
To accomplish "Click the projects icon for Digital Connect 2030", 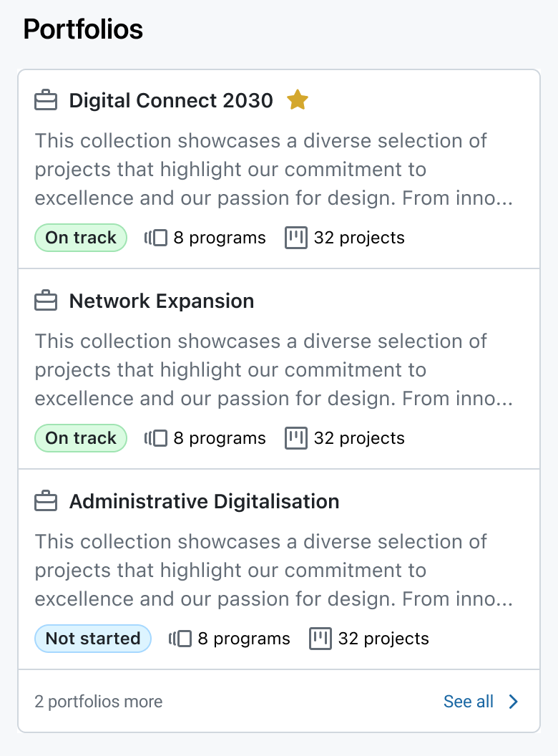I will (296, 237).
